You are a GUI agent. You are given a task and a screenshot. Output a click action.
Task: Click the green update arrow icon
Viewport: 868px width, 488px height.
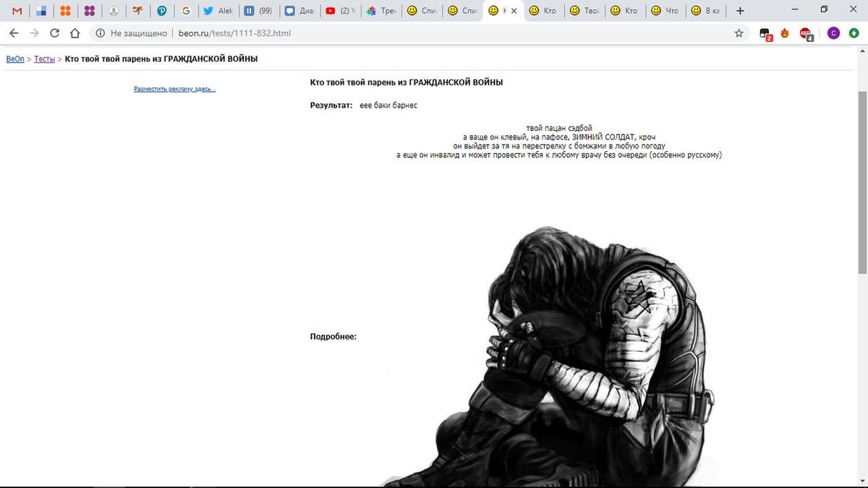pyautogui.click(x=854, y=33)
